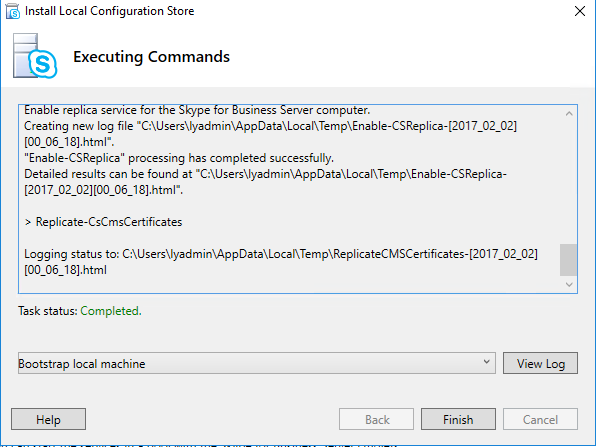Click the large Skype server icon in header

(x=35, y=56)
